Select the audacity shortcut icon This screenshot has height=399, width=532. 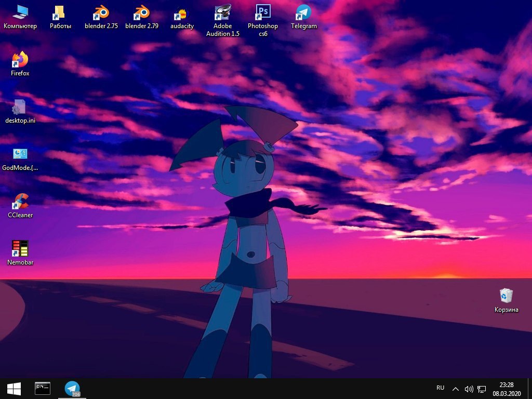pos(182,17)
